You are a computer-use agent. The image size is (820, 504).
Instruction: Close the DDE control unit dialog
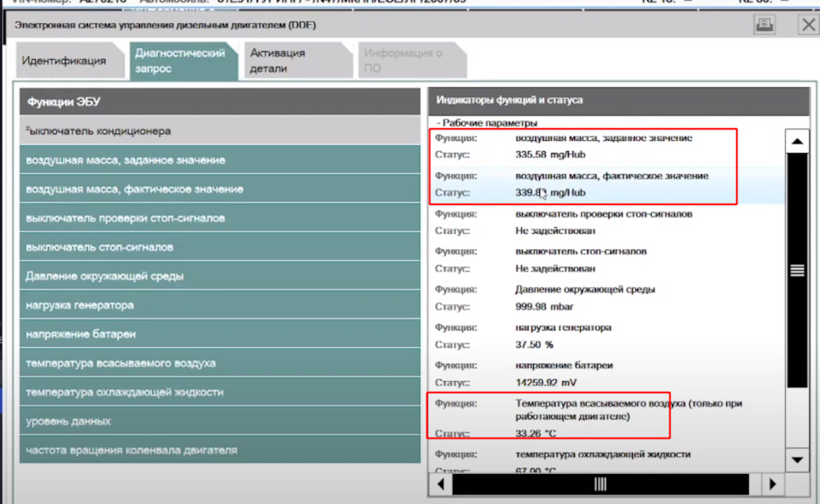pyautogui.click(x=808, y=25)
